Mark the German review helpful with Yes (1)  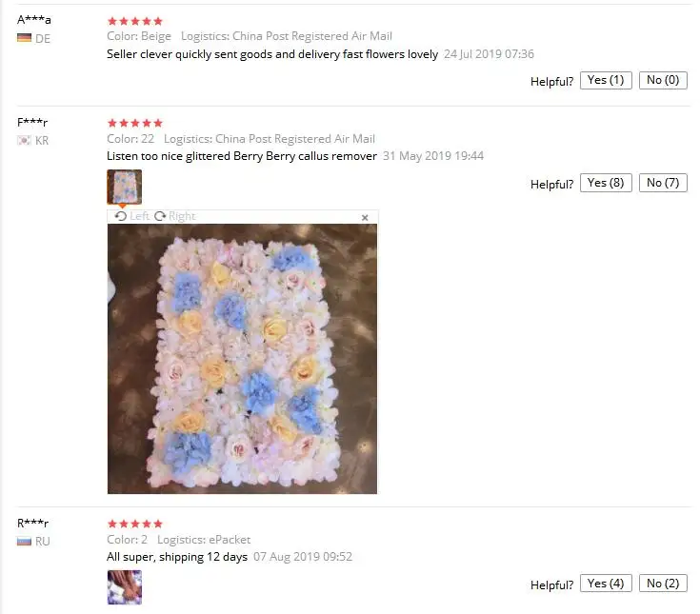pos(606,80)
